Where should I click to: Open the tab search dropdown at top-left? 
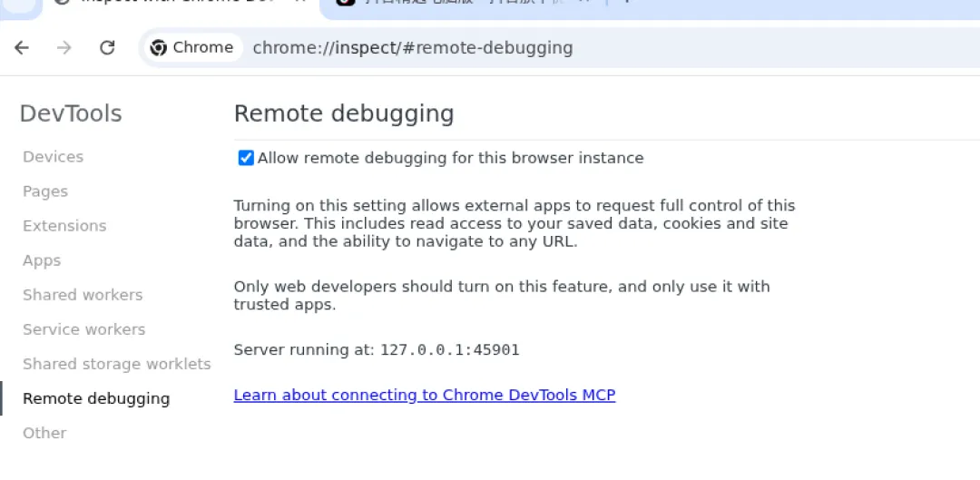tap(21, 4)
